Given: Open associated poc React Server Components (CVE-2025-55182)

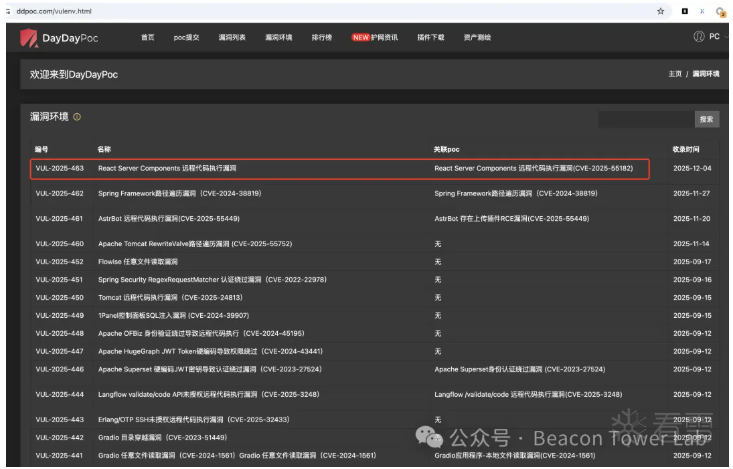Looking at the screenshot, I should coord(533,168).
